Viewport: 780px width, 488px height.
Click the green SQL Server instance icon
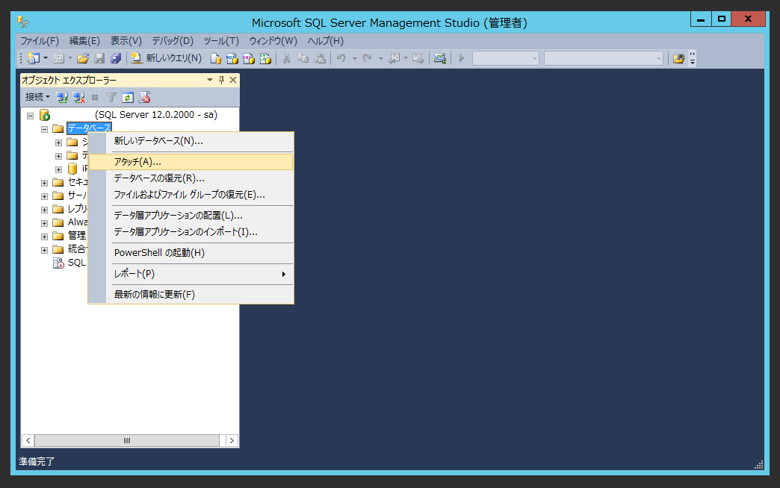[45, 115]
